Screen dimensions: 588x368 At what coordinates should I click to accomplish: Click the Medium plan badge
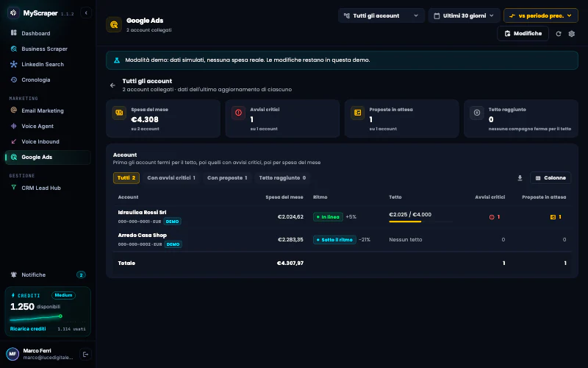[x=63, y=295]
